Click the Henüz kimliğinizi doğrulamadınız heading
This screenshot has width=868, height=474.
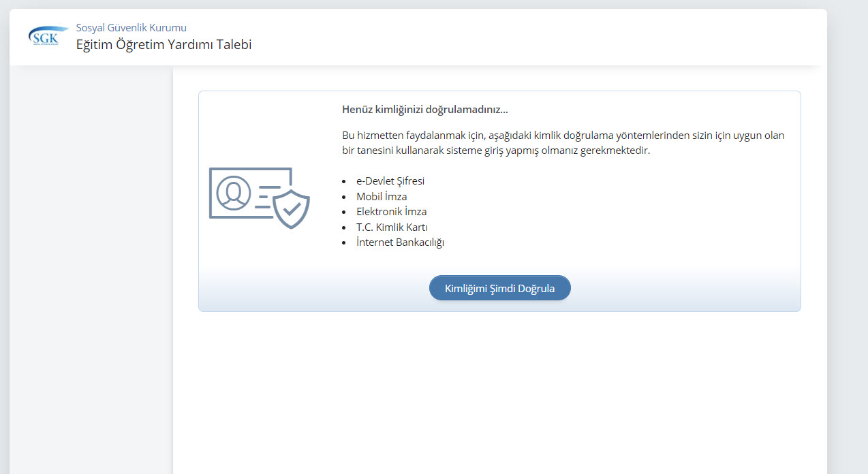[425, 110]
